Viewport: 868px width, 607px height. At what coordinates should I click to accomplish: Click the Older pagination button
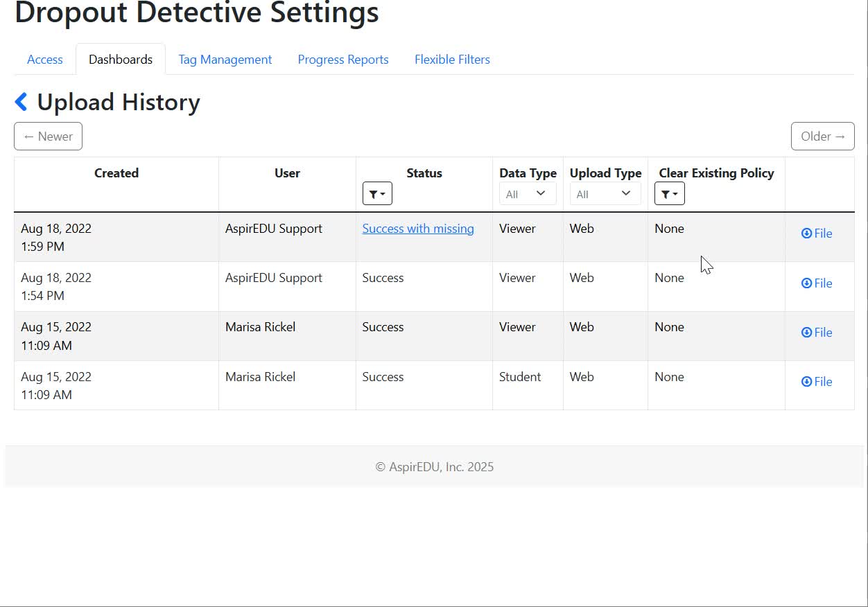tap(823, 137)
